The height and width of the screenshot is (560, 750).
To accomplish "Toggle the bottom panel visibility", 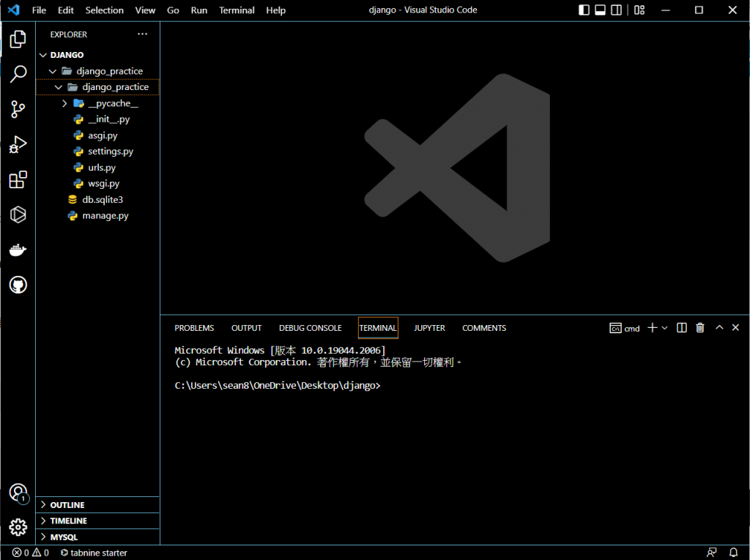I will 600,10.
